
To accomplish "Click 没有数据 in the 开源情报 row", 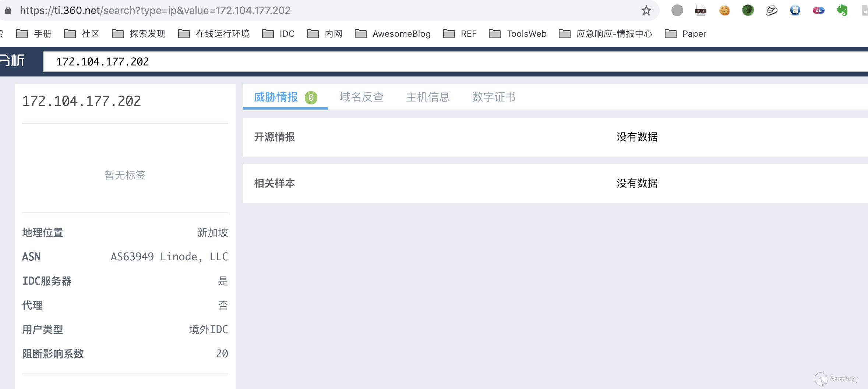I will click(x=637, y=137).
